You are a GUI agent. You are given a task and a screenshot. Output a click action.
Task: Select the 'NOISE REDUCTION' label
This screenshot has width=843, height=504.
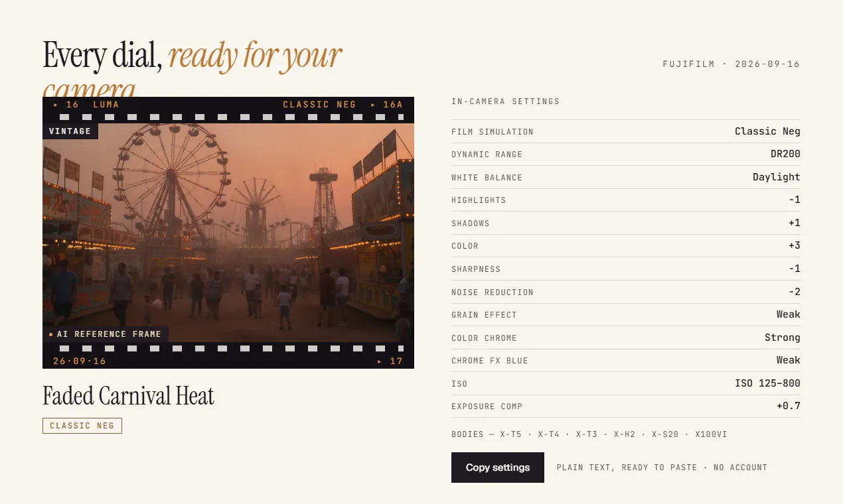pos(493,292)
